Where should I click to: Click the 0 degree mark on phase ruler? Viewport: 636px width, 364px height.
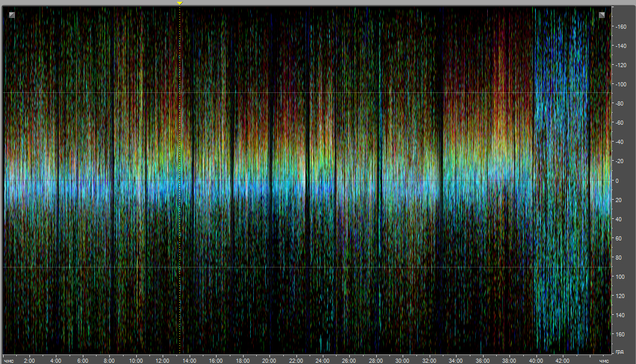[617, 181]
